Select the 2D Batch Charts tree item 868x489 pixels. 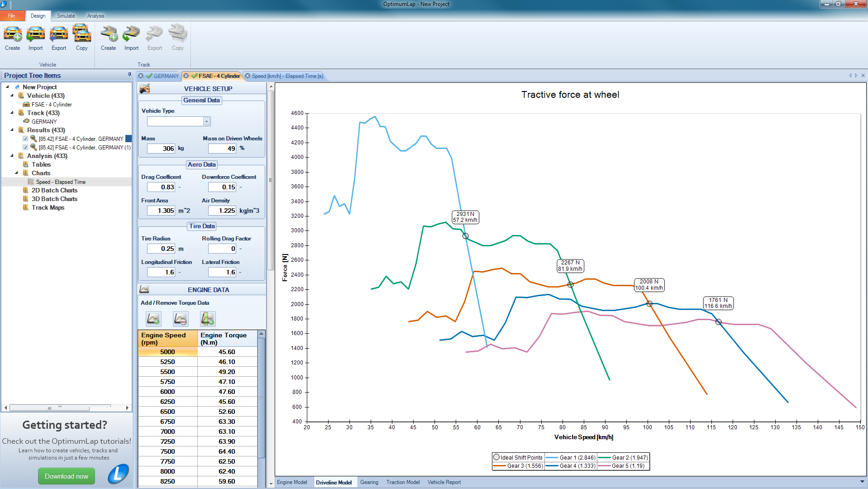(x=54, y=190)
